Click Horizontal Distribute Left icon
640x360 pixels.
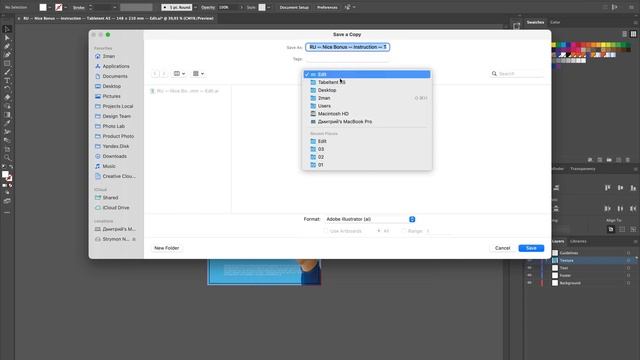[x=608, y=209]
